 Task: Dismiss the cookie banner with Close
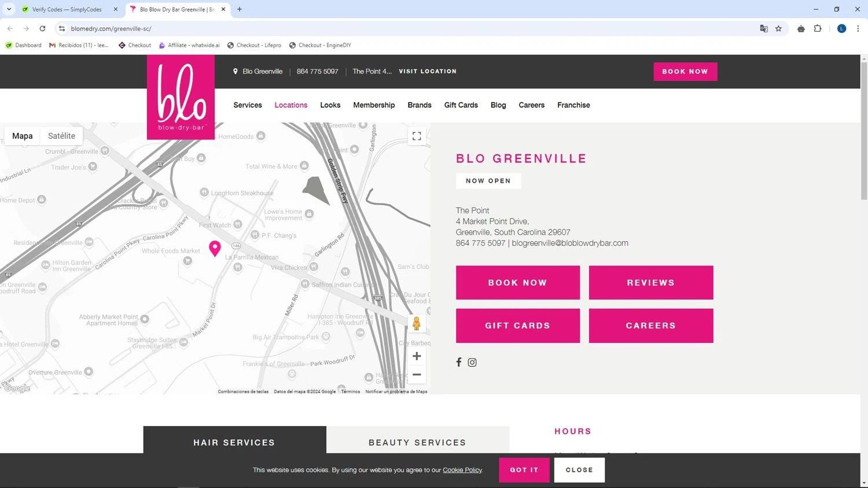pos(579,470)
